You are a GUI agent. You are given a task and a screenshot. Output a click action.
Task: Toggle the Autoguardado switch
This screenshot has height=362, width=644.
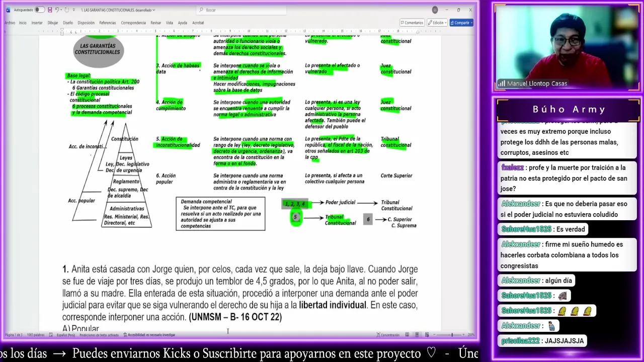tap(40, 10)
